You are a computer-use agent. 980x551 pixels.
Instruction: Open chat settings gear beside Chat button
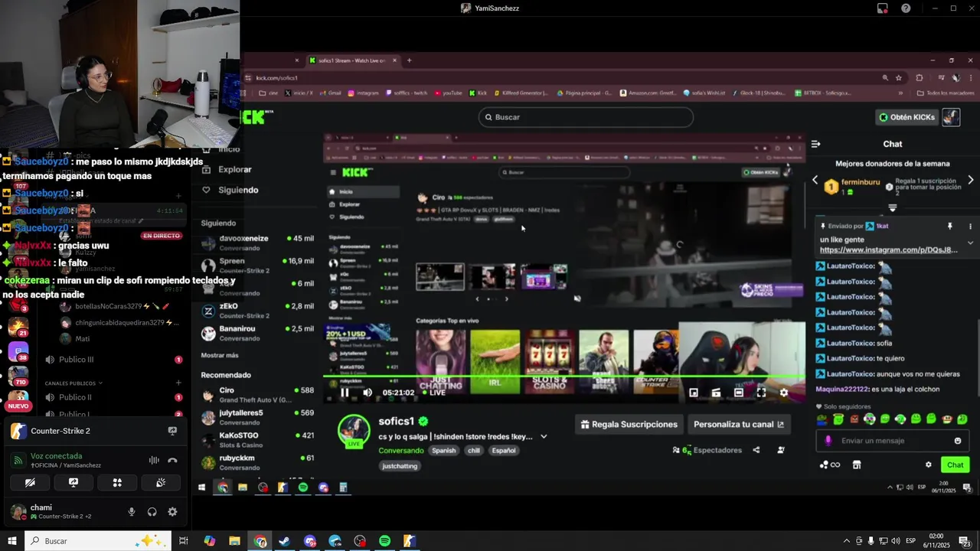[929, 465]
